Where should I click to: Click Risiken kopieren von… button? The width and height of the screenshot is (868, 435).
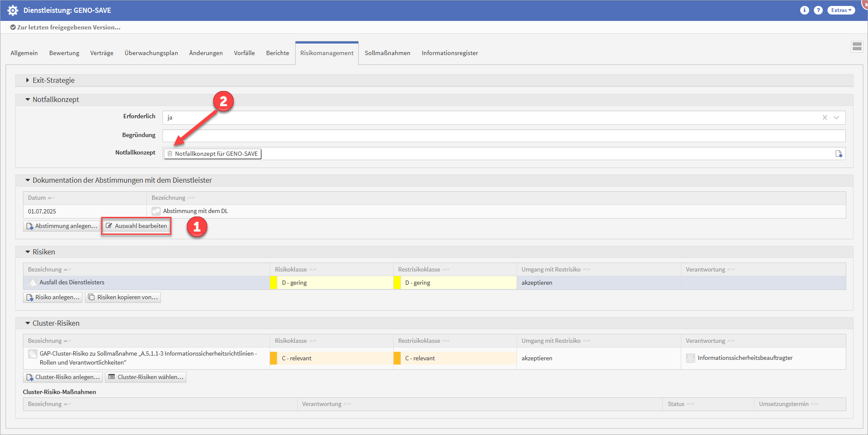[123, 297]
